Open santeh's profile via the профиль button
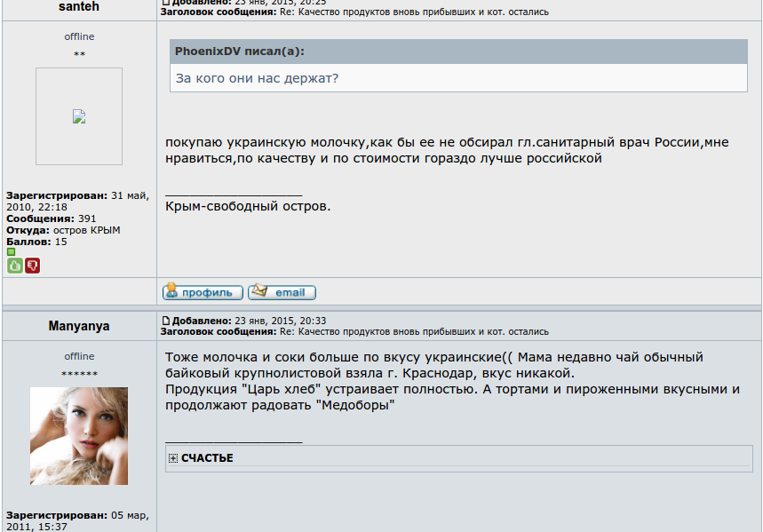Viewport: 763px width, 532px height. (203, 291)
